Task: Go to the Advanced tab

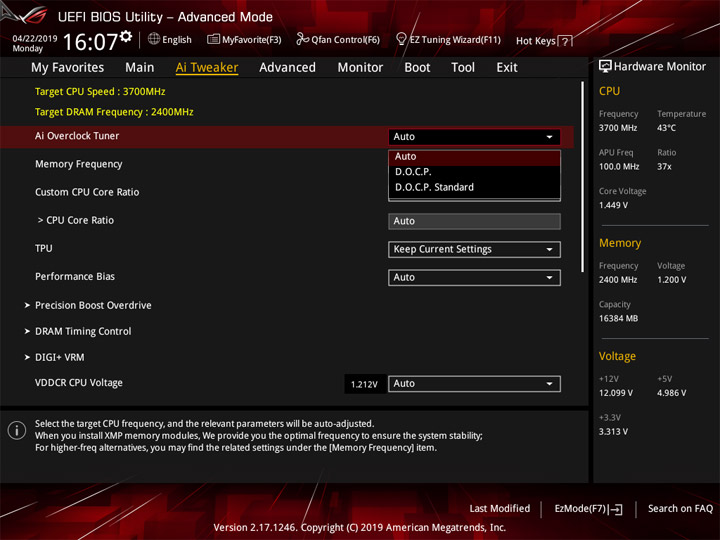Action: coord(287,68)
